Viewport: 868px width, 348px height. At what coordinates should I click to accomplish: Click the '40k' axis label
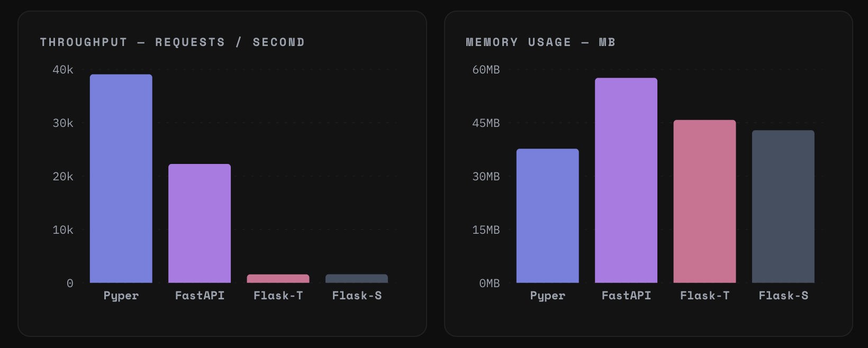click(x=63, y=70)
